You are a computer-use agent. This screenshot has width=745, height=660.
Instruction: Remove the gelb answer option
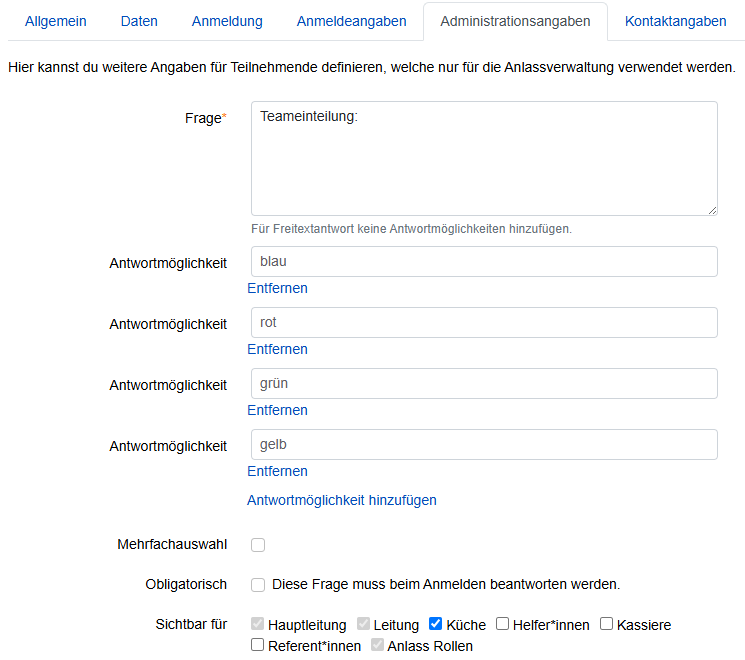click(277, 471)
